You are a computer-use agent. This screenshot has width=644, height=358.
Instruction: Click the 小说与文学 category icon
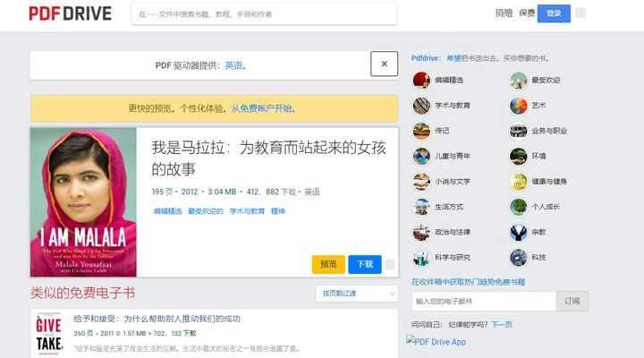click(421, 182)
